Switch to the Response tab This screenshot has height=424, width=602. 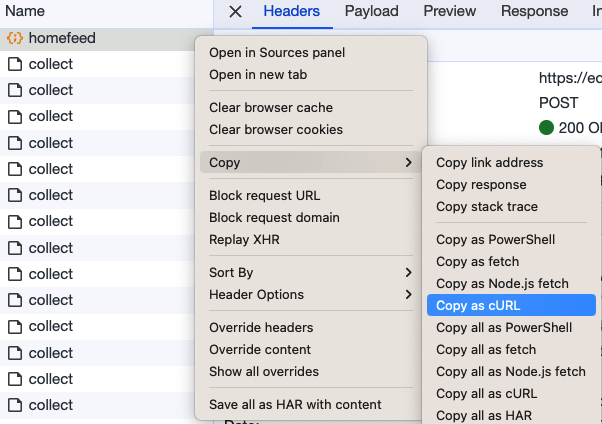point(534,12)
